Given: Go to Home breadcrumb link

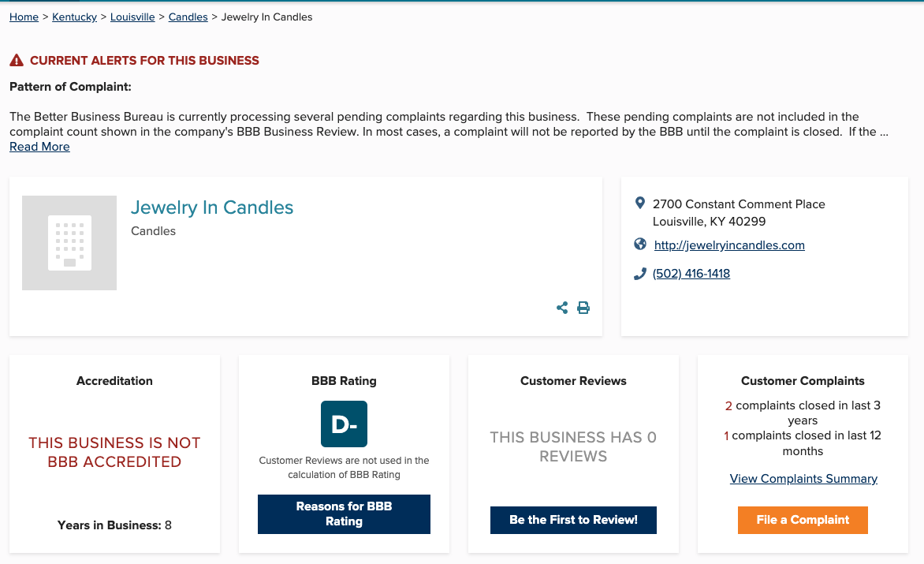Looking at the screenshot, I should tap(24, 17).
